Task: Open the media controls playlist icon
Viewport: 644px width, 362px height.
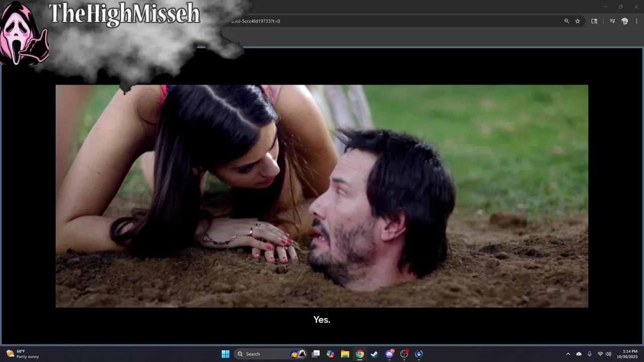Action: click(612, 21)
